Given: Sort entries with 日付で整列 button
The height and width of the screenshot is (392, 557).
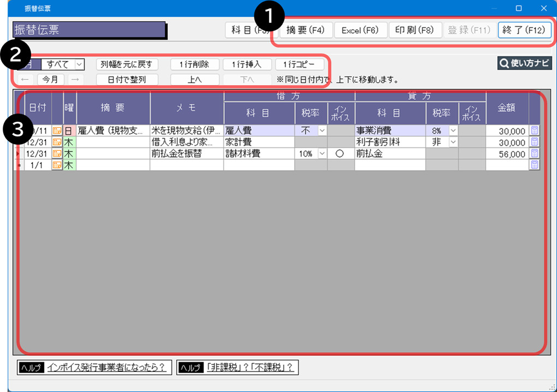Looking at the screenshot, I should click(127, 79).
